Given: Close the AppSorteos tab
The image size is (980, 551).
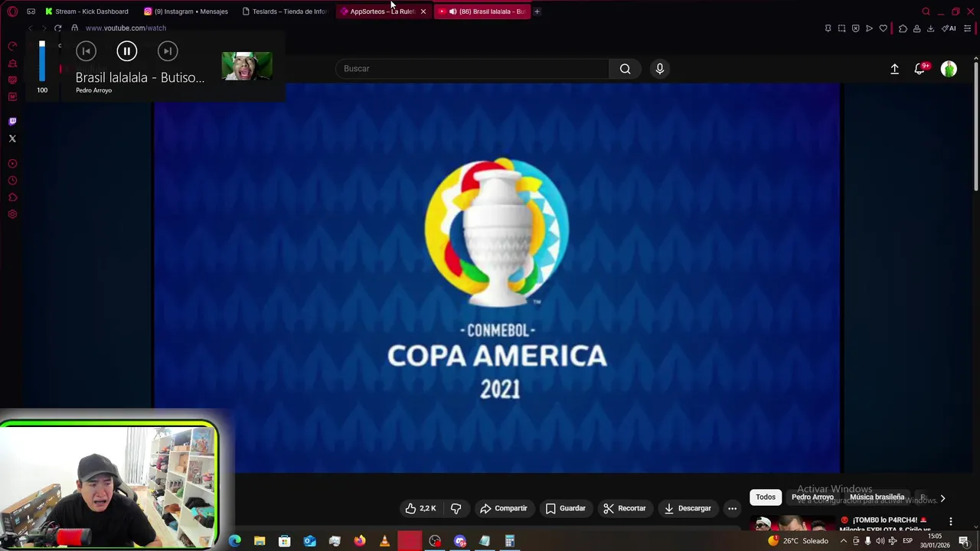Looking at the screenshot, I should coord(423,11).
